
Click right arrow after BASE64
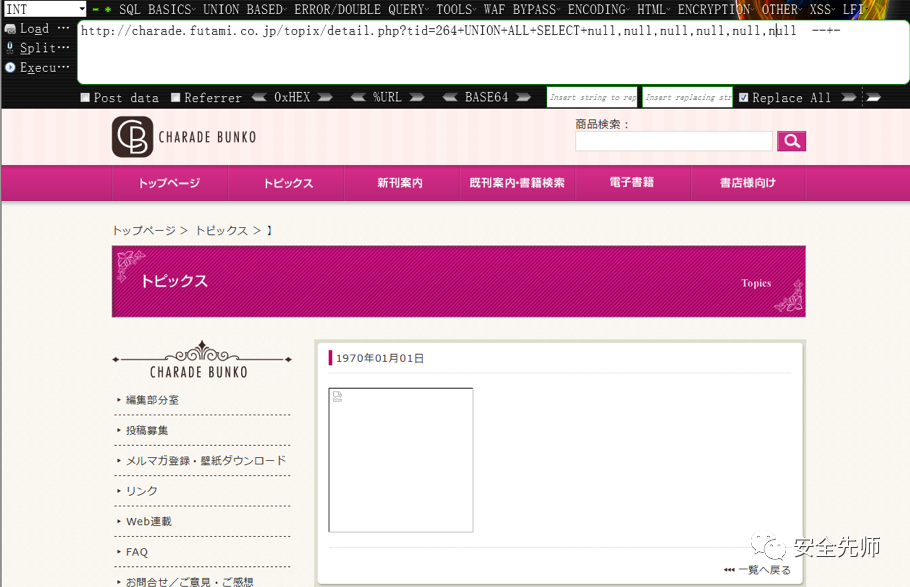[523, 98]
